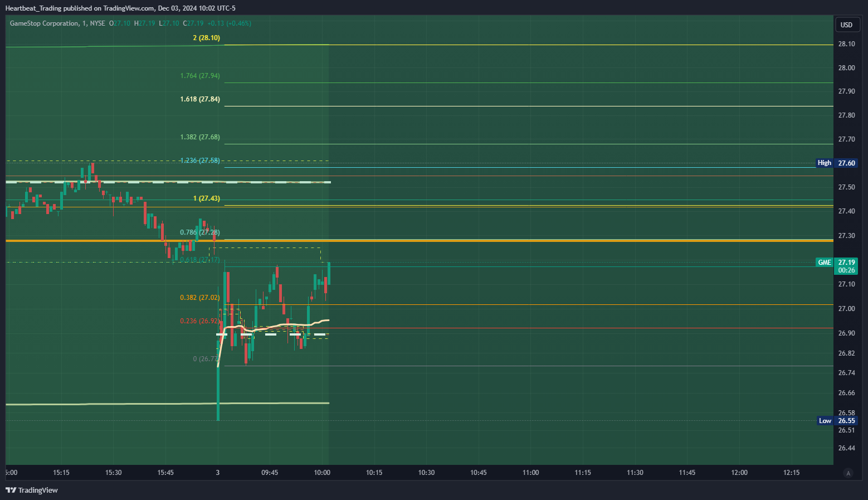
Task: Click the high value H27.19 in legend
Action: [x=144, y=23]
